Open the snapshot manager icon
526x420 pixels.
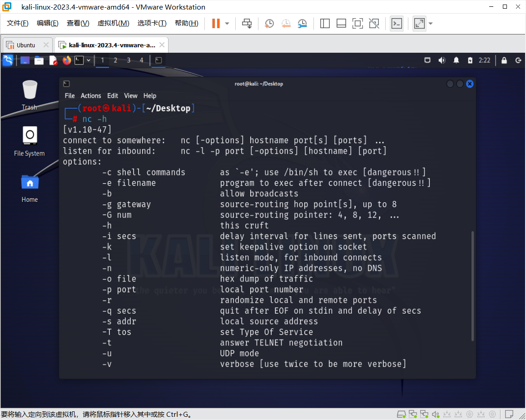pyautogui.click(x=302, y=24)
